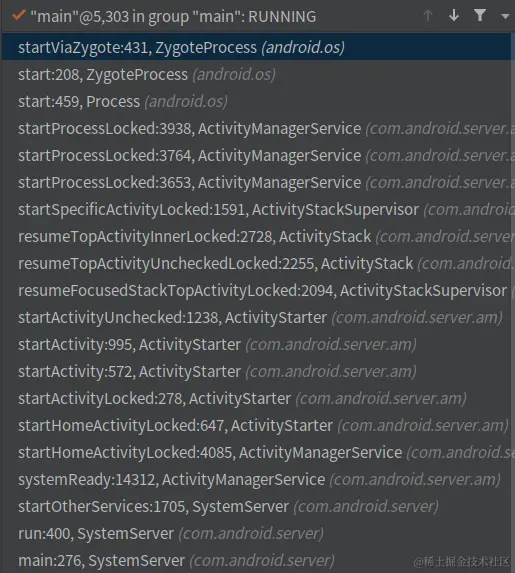Click the previous frame up arrow
Image resolution: width=515 pixels, height=573 pixels.
[x=428, y=15]
